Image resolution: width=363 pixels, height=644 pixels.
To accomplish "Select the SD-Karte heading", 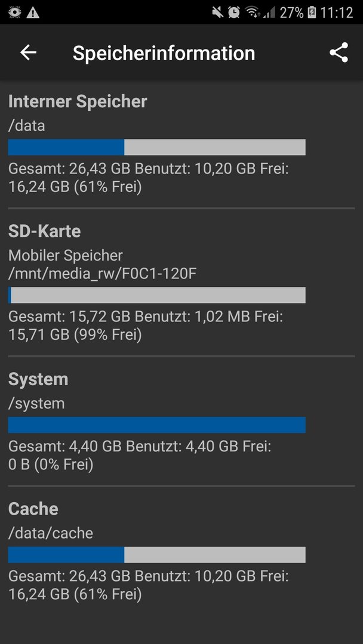I will [44, 231].
